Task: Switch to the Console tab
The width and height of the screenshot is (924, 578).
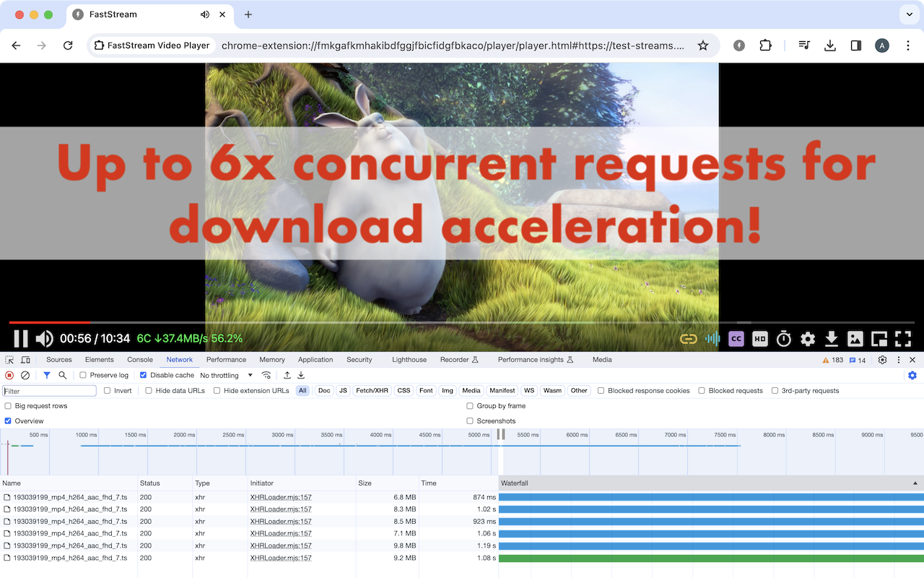Action: click(140, 359)
